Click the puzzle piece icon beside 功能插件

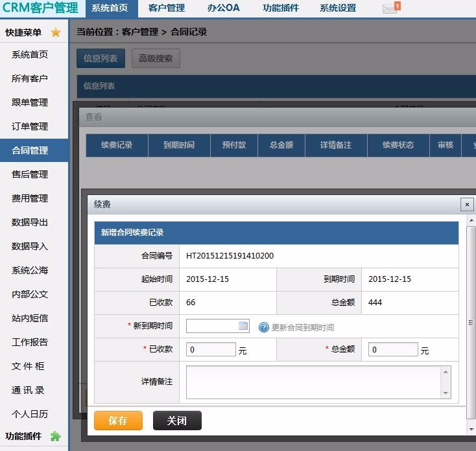pos(56,436)
